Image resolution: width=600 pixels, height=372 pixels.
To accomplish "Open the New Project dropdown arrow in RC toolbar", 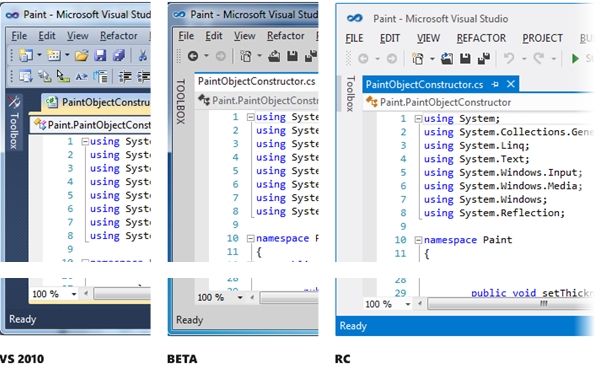I will pos(432,59).
